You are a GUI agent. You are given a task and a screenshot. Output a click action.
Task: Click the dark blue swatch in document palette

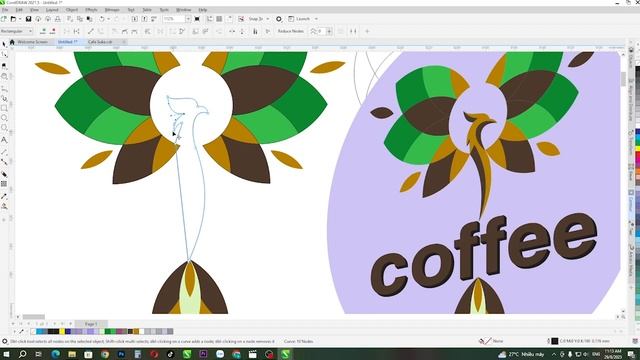point(68,331)
